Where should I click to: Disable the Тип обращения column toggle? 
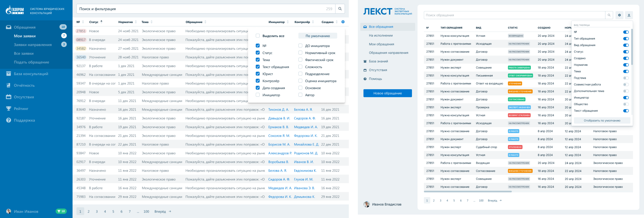point(626,39)
